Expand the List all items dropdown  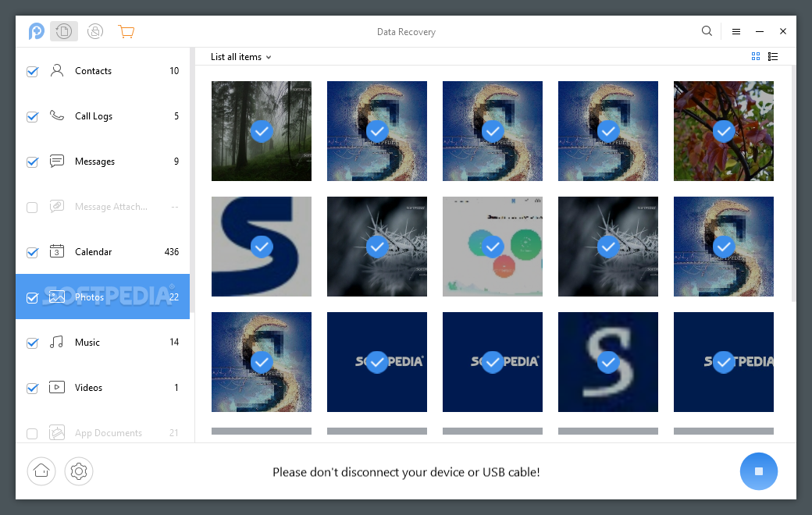[x=240, y=57]
